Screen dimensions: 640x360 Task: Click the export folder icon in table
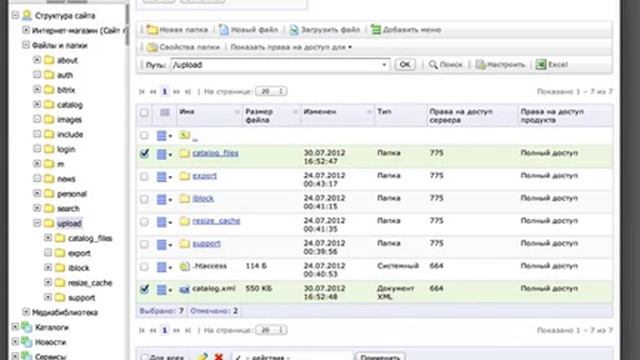coord(184,176)
